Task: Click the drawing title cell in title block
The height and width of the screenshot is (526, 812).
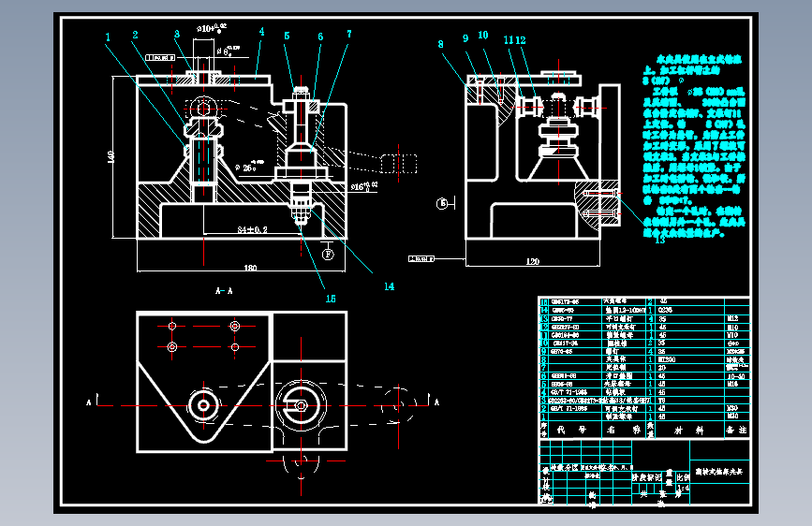Action: 718,472
